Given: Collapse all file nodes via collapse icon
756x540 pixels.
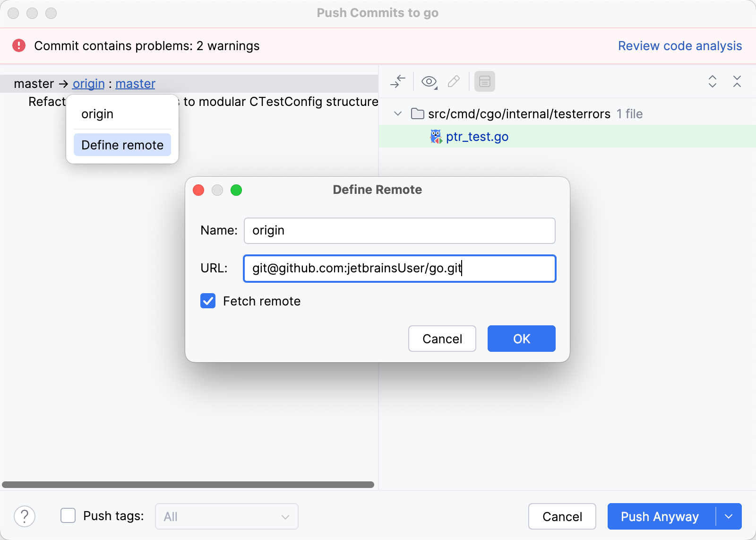Looking at the screenshot, I should click(x=737, y=82).
